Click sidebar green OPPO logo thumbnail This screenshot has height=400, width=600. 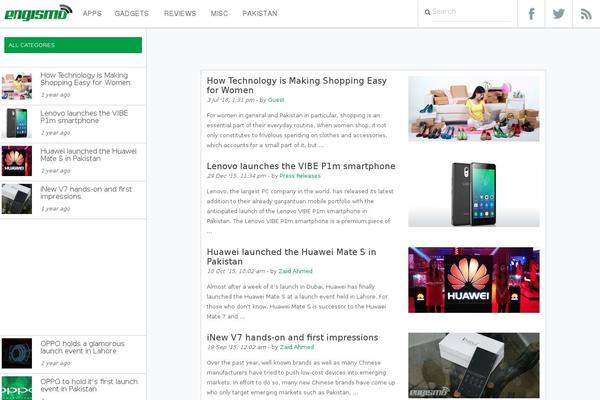[x=17, y=388]
